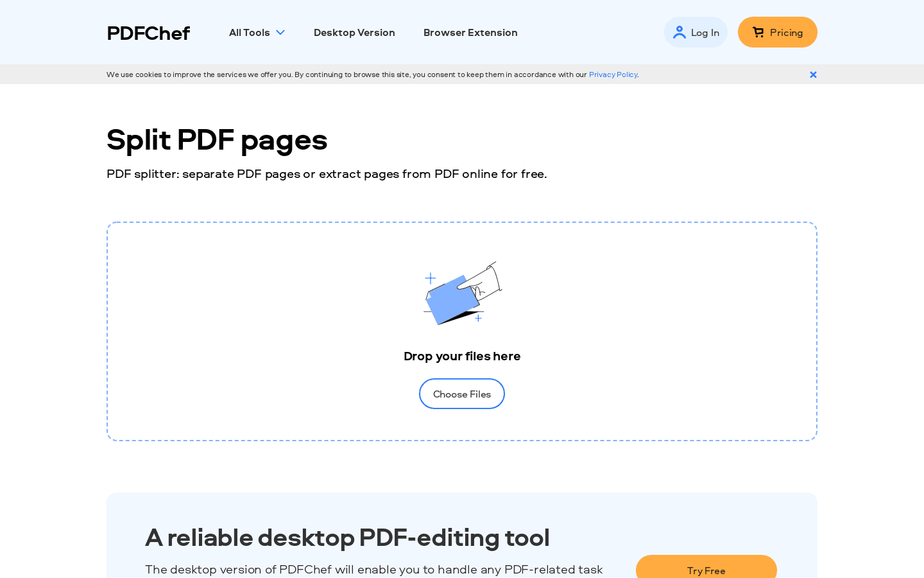Open the Browser Extension page
This screenshot has width=924, height=578.
point(470,32)
